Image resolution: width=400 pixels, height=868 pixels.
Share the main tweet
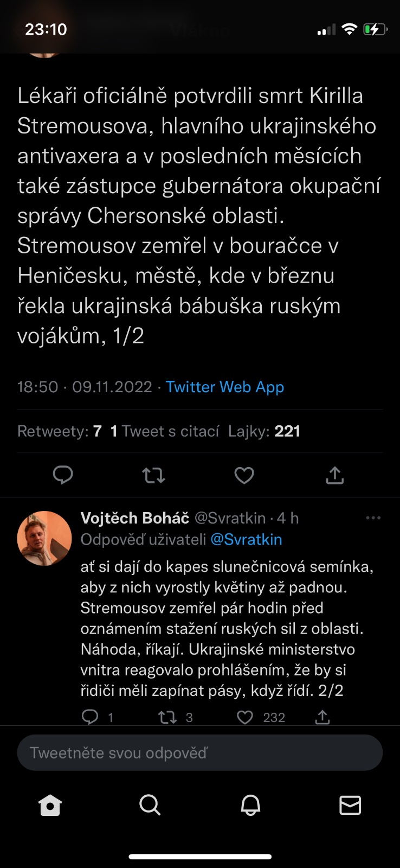pos(335,475)
